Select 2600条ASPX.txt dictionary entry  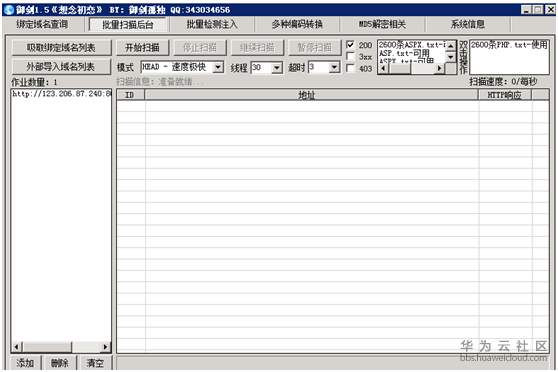coord(412,45)
